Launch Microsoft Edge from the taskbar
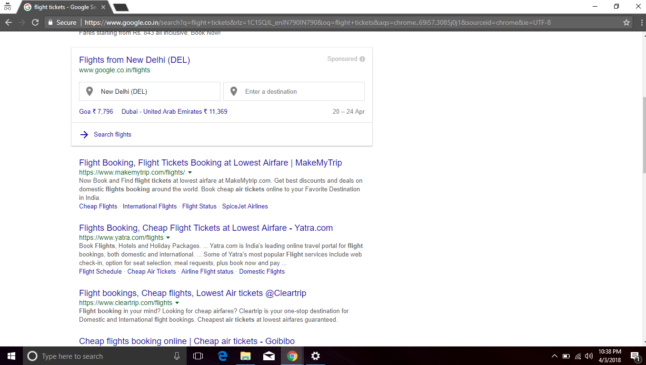 (222, 356)
